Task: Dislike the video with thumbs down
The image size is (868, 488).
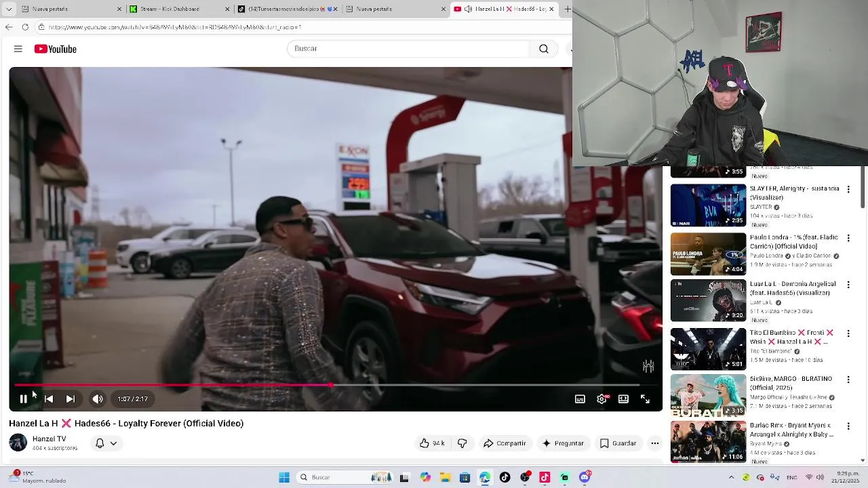Action: point(462,443)
